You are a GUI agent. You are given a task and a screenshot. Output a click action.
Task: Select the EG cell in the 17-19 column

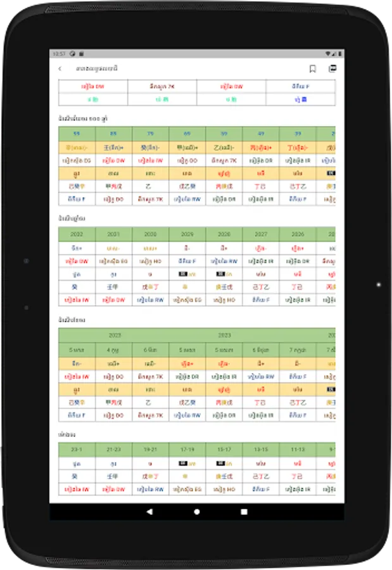coord(187,490)
